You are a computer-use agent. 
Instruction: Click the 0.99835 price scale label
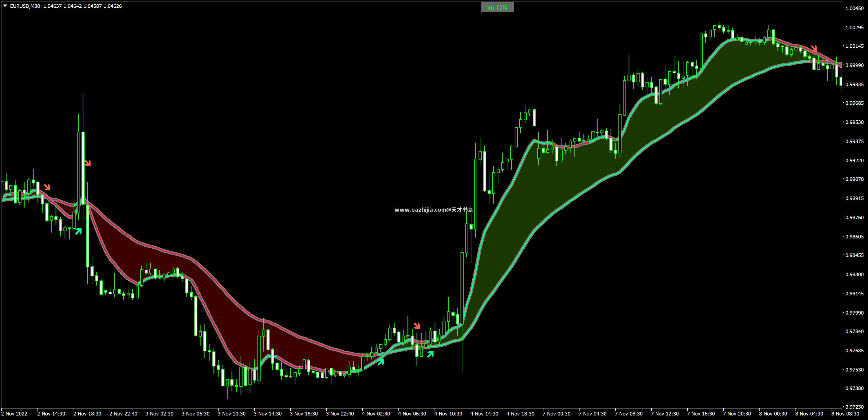click(854, 85)
